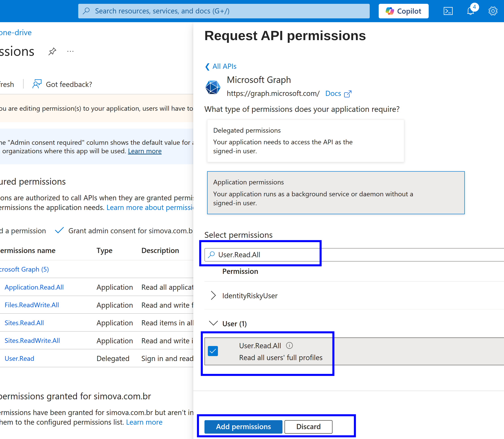Click the Add permissions button
504x439 pixels.
point(243,426)
